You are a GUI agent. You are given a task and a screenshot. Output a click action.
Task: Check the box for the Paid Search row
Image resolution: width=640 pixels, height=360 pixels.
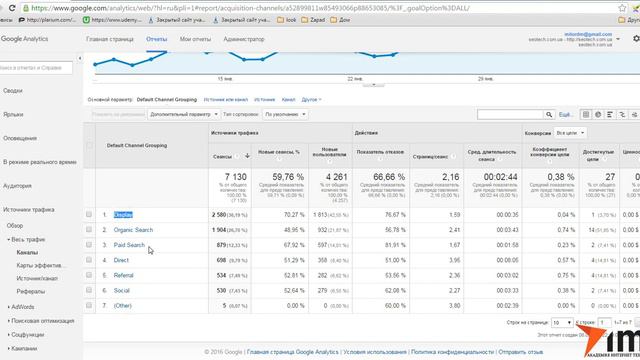coord(89,244)
